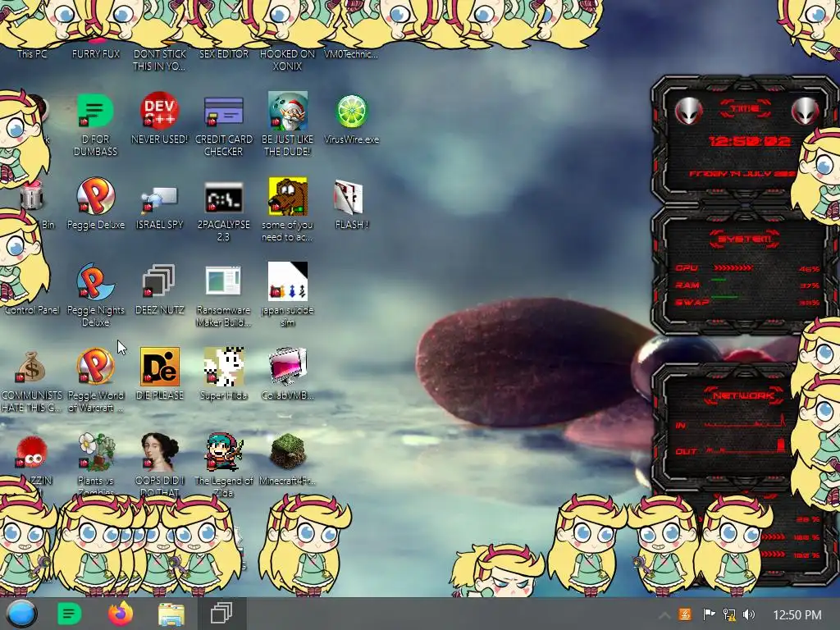Select the SEX EDITOR label
The image size is (840, 630).
pos(224,53)
